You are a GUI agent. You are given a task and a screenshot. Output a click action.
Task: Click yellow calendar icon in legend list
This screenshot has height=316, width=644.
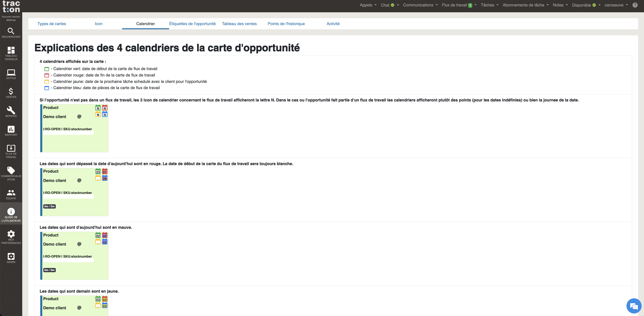click(x=46, y=82)
